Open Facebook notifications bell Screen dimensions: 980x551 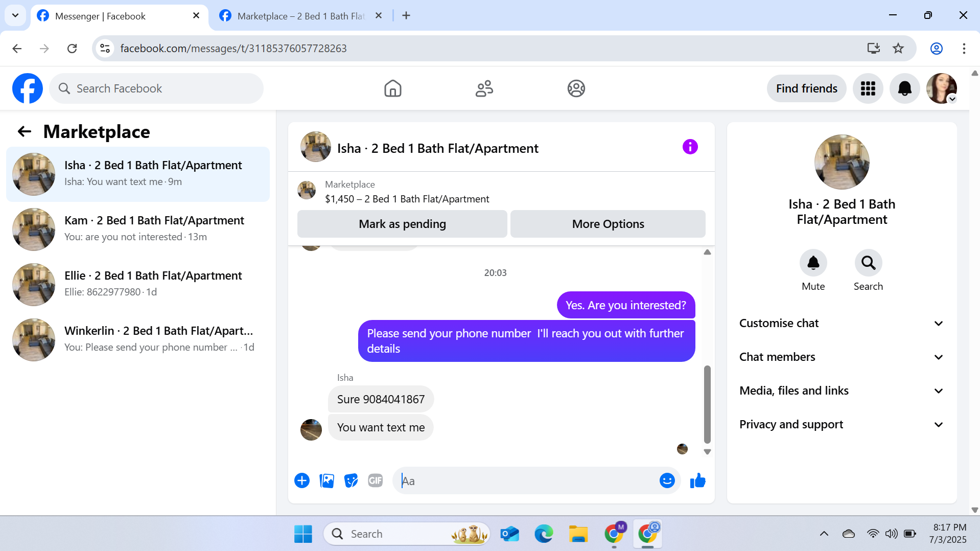pyautogui.click(x=904, y=88)
